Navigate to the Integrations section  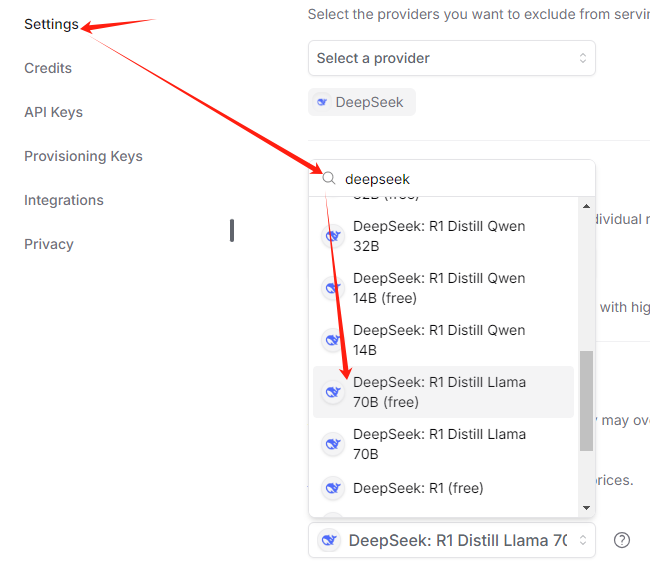64,200
